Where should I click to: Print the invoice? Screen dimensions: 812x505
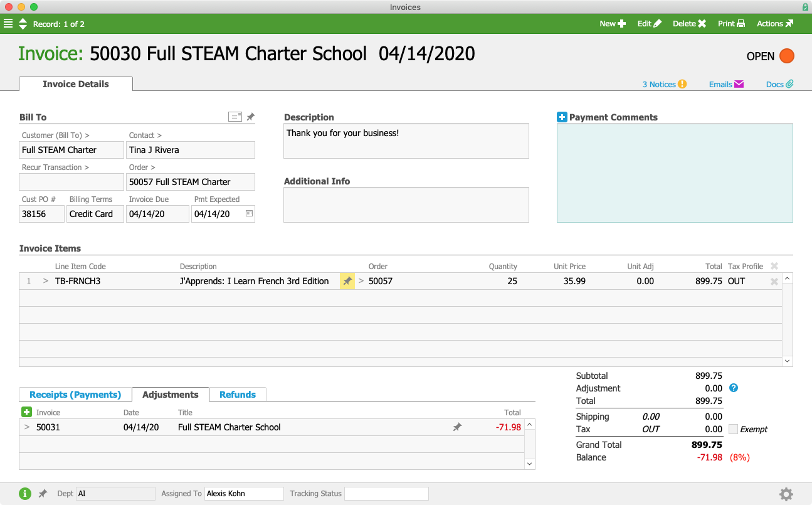click(731, 24)
